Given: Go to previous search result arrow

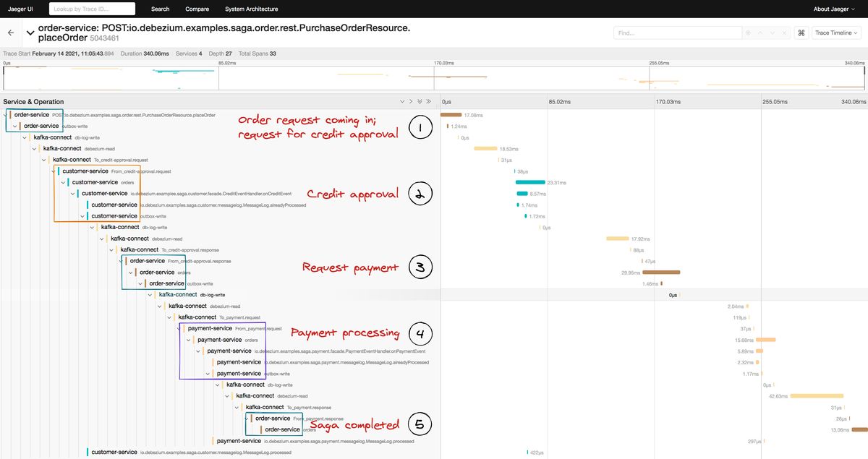Looking at the screenshot, I should tap(761, 33).
